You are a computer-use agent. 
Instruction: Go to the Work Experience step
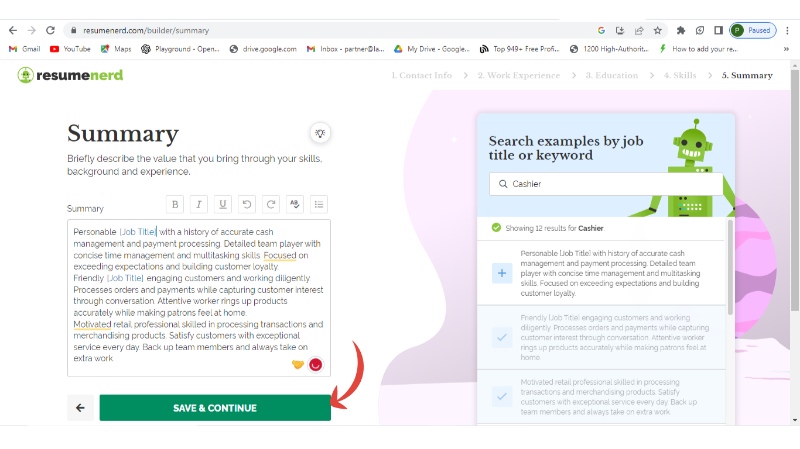518,75
